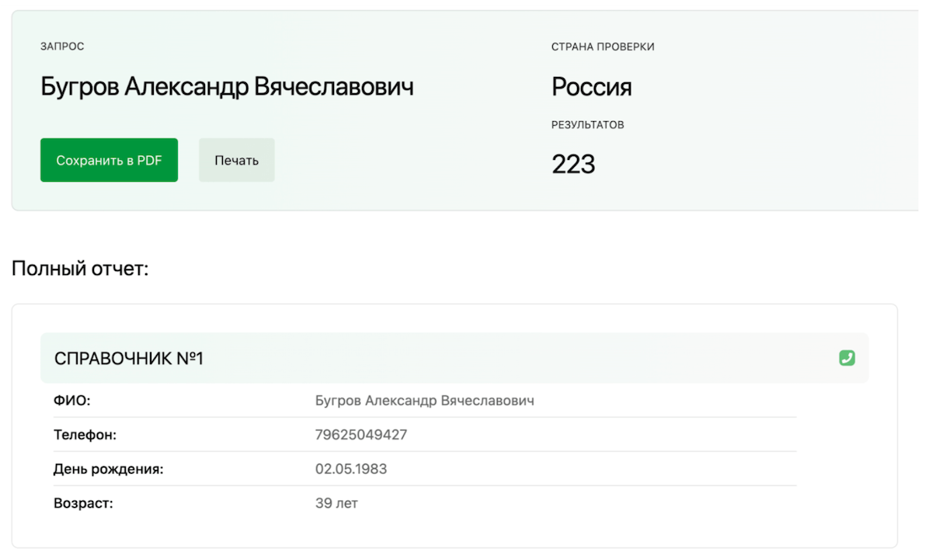
Task: Select the birth date value 02.05.1983
Action: (351, 469)
